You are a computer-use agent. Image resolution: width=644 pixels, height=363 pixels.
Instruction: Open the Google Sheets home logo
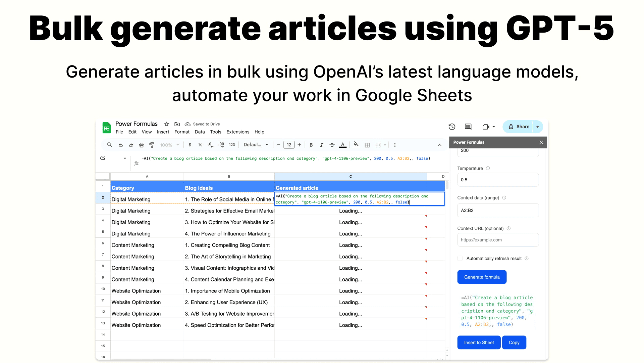[x=106, y=128]
